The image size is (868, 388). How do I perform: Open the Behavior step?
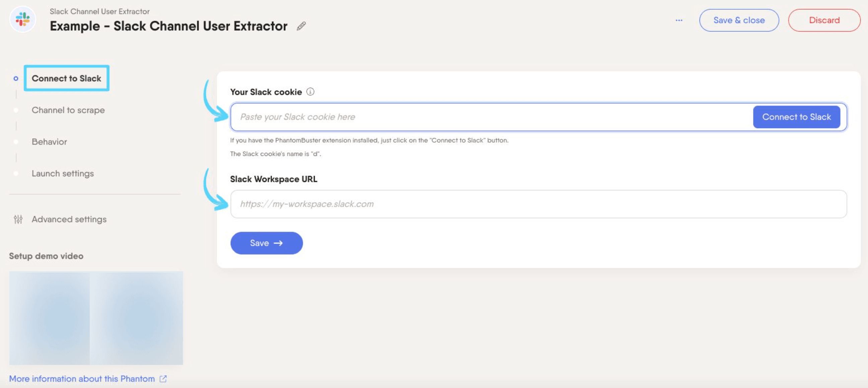point(49,142)
